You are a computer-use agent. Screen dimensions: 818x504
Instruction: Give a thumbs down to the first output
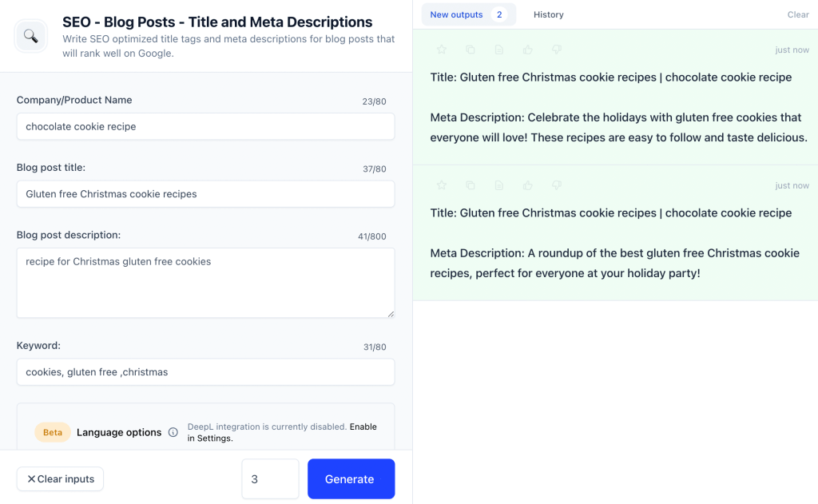[x=556, y=50]
